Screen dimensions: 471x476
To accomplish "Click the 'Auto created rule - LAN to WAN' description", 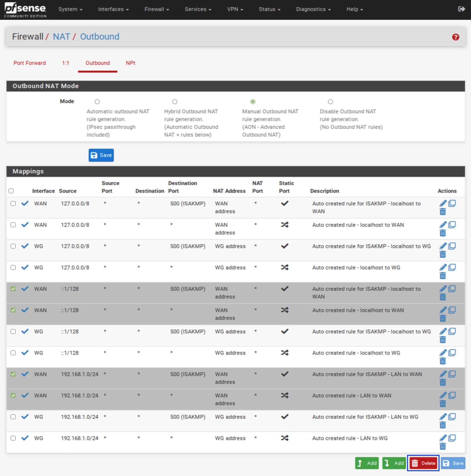I will point(352,395).
